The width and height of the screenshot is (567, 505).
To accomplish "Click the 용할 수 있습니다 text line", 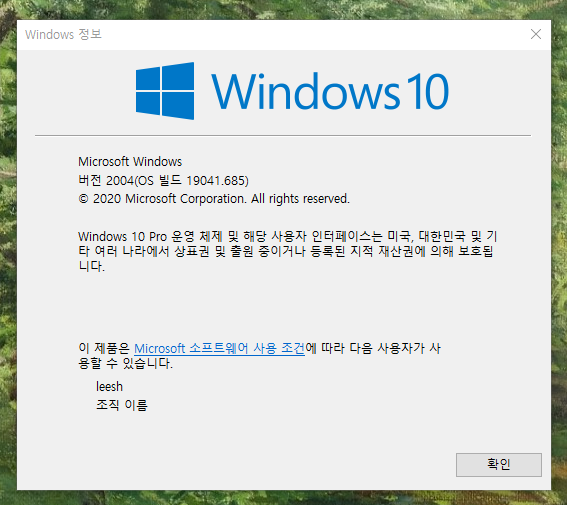I will [x=125, y=363].
